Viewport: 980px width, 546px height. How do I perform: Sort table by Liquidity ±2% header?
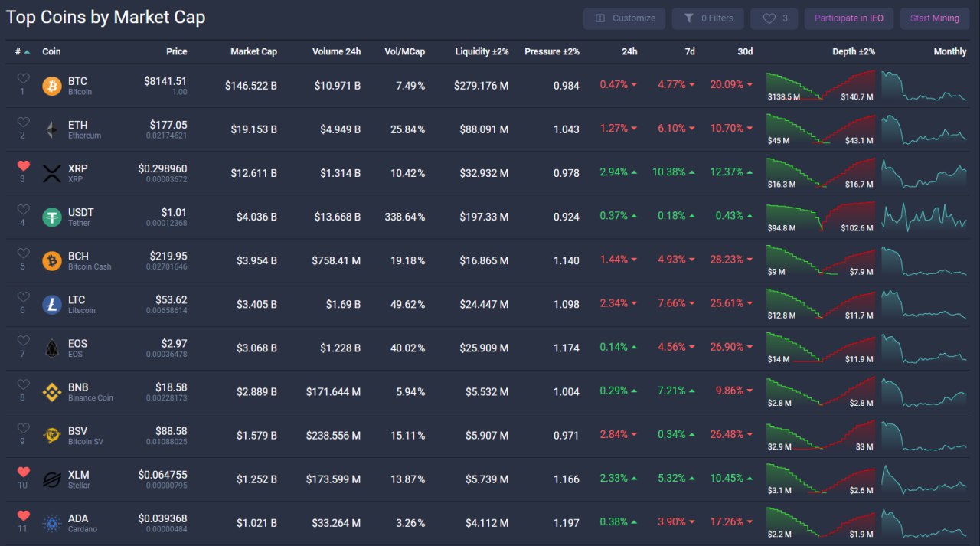click(482, 51)
